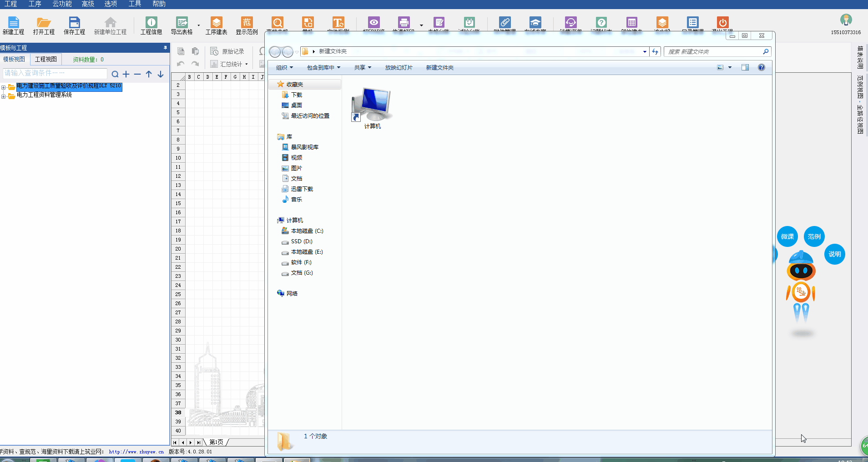Open 工程信息 project info

151,23
